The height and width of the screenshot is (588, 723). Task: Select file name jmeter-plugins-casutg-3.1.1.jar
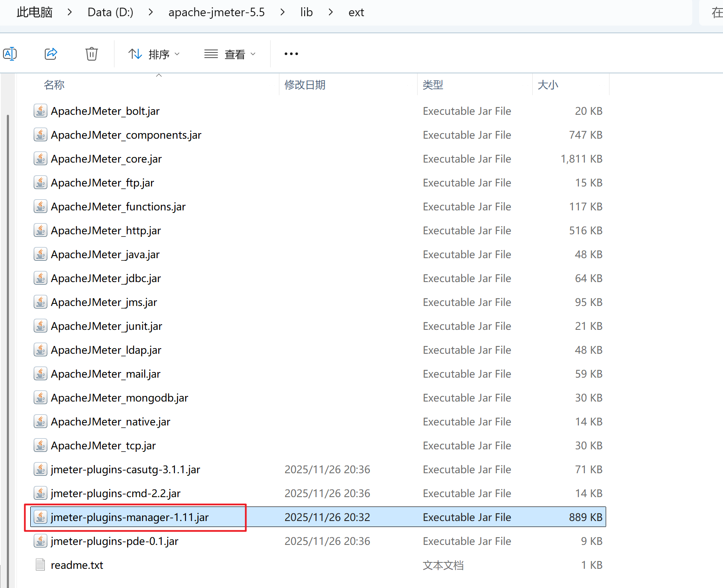[125, 469]
